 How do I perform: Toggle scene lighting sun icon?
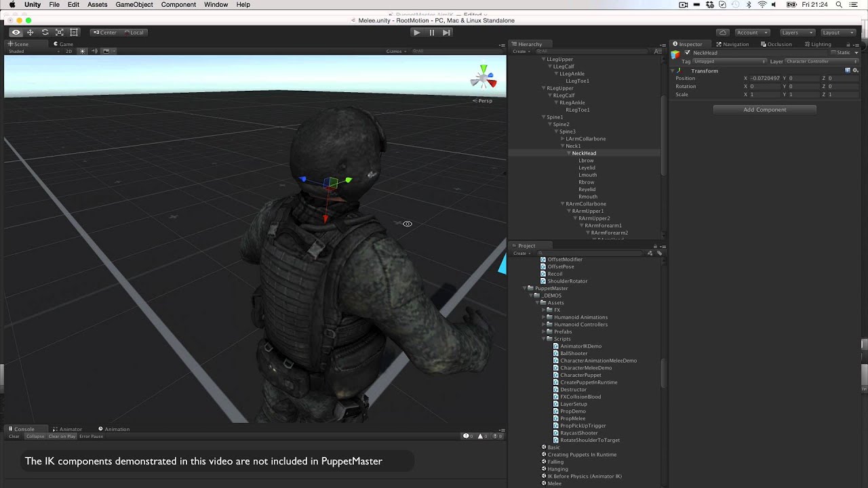(x=83, y=51)
